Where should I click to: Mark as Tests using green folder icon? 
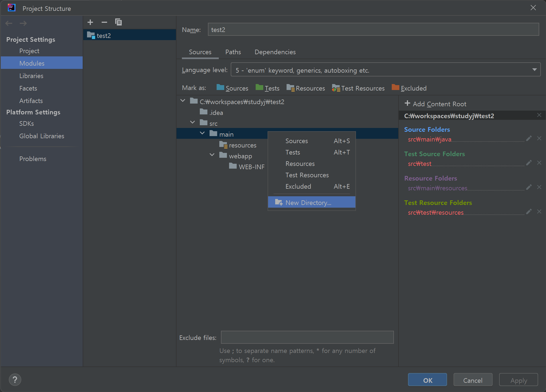(x=267, y=88)
